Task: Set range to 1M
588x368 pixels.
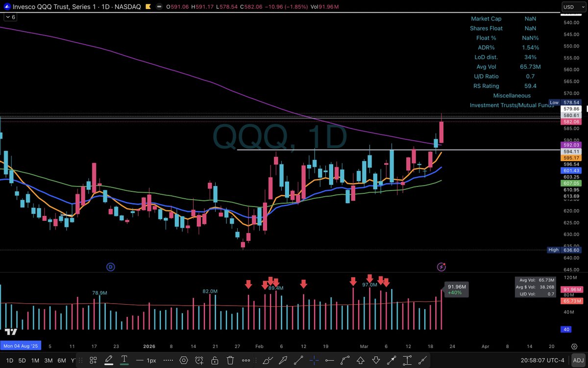Action: tap(35, 360)
